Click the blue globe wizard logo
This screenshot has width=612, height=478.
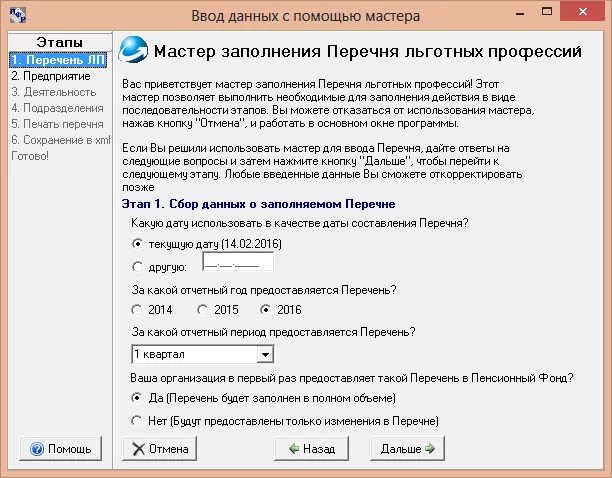133,50
